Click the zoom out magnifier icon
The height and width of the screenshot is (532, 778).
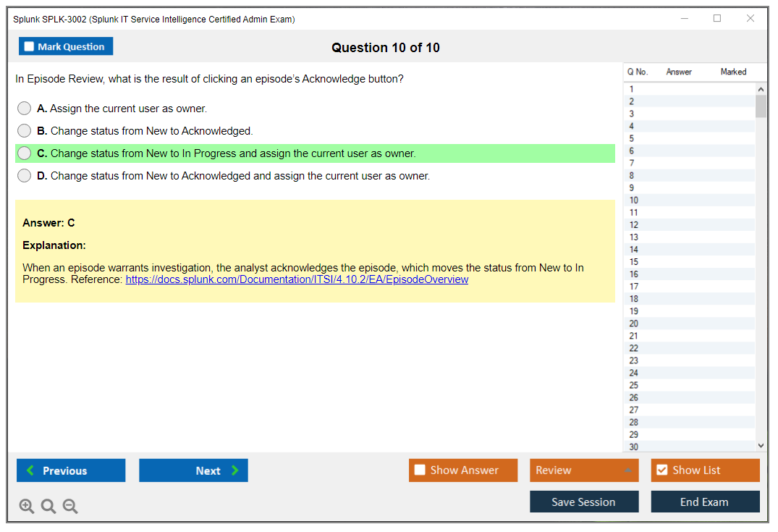70,507
